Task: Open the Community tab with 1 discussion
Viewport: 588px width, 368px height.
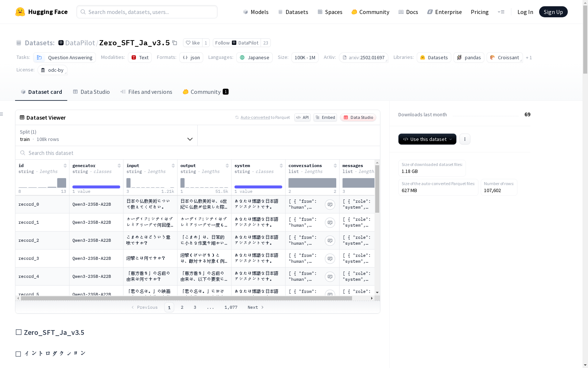Action: (x=206, y=92)
